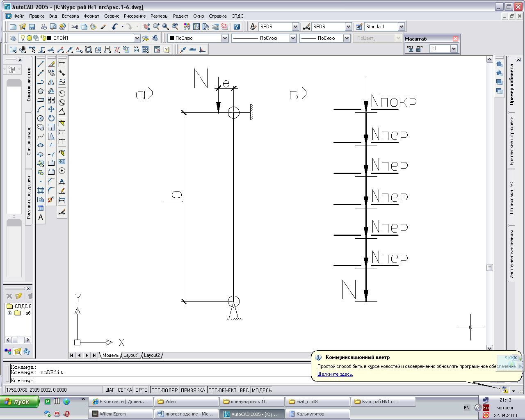The image size is (525, 420).
Task: Open the 1:1 scale dropdown
Action: (454, 48)
